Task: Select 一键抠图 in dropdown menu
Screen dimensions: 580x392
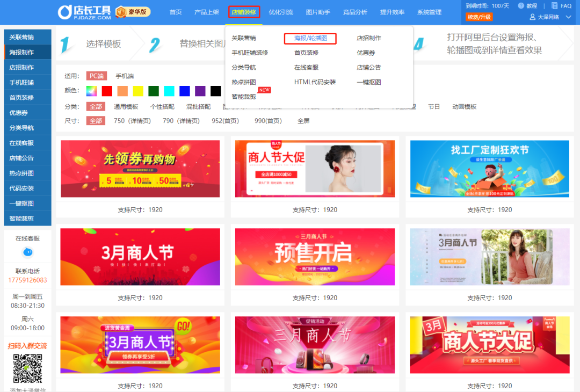Action: click(369, 82)
